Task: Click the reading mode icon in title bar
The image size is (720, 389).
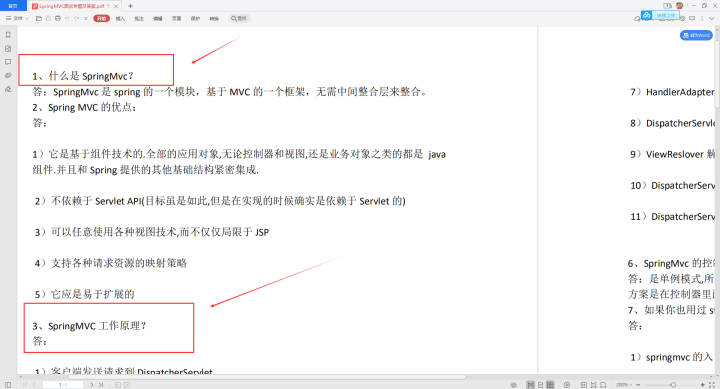Action: (667, 6)
